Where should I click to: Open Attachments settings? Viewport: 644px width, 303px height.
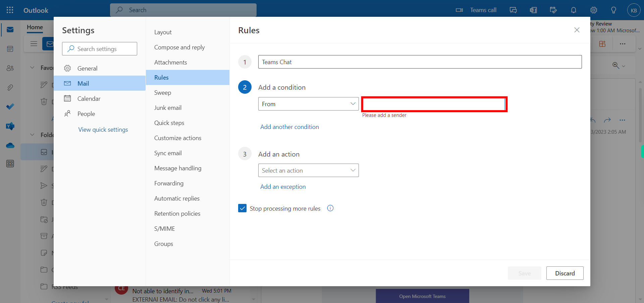[x=187, y=62]
